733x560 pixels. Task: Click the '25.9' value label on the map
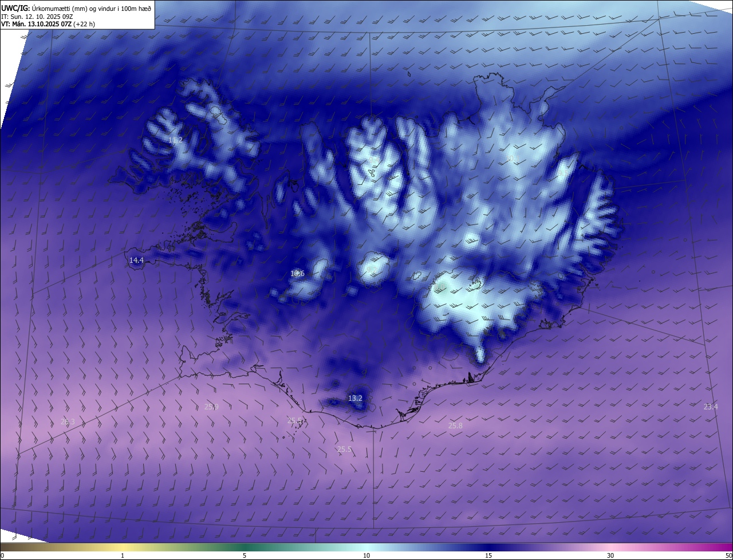(211, 407)
